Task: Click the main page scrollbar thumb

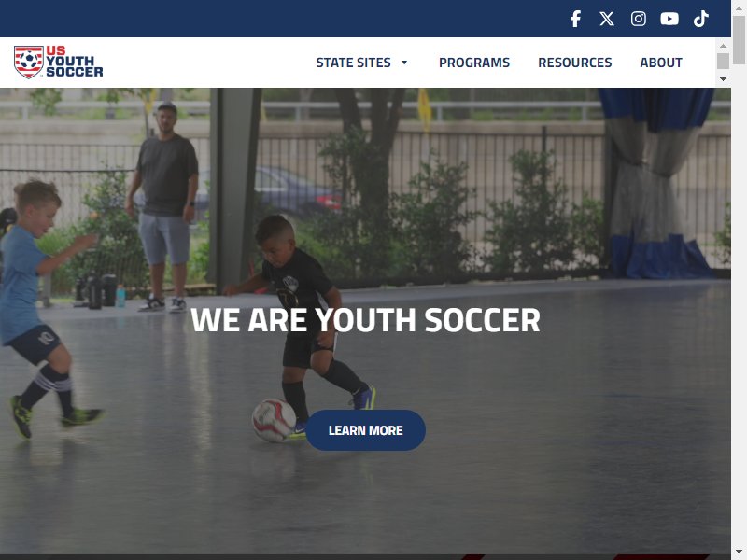Action: click(739, 40)
